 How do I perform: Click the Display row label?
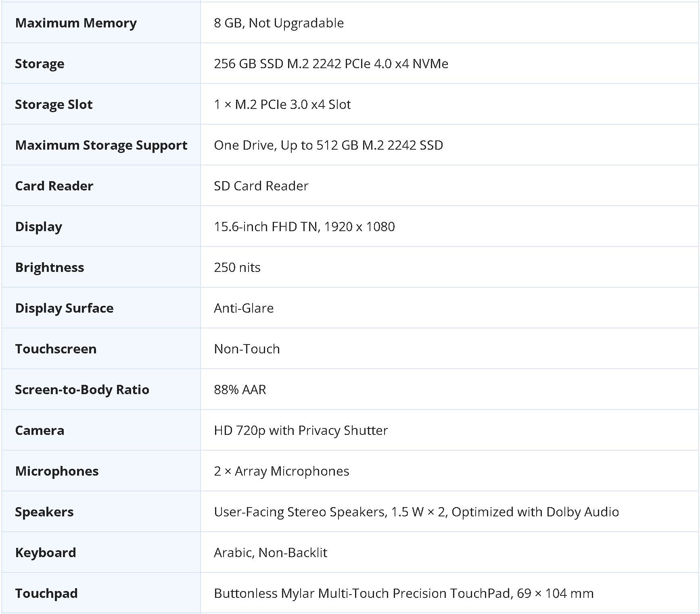(x=39, y=227)
